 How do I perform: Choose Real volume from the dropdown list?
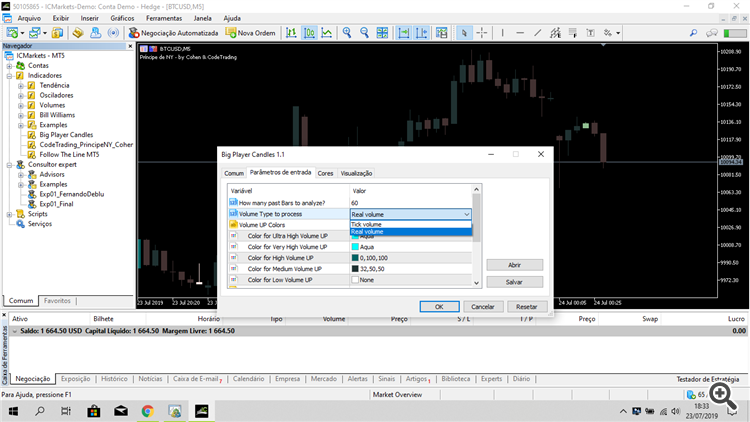[410, 232]
